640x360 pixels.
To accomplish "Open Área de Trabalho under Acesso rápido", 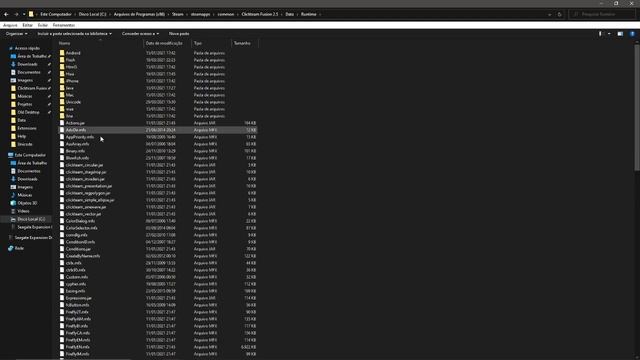I will pyautogui.click(x=32, y=56).
